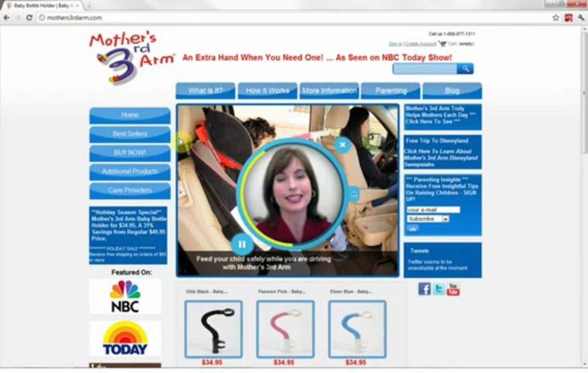Open the Twitter profile icon

[x=438, y=289]
